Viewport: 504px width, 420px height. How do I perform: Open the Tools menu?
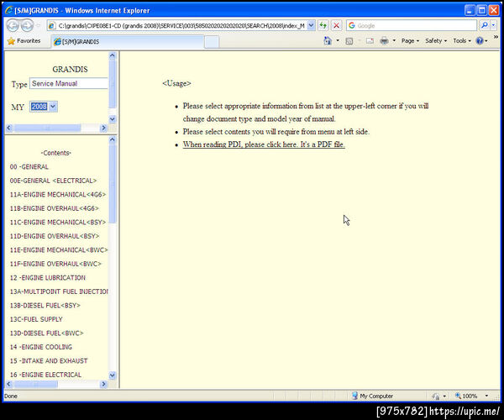tap(462, 41)
